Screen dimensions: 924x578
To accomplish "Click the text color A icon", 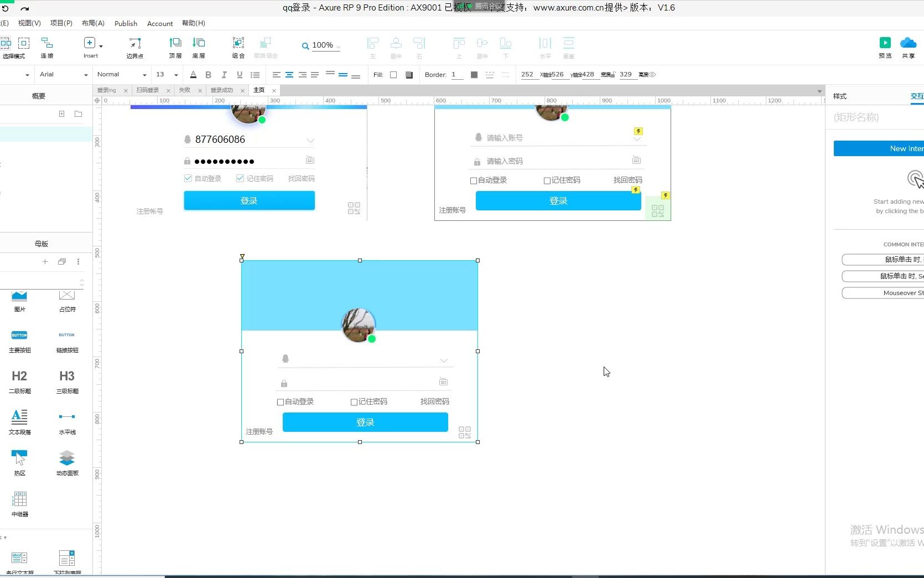I will coord(193,75).
